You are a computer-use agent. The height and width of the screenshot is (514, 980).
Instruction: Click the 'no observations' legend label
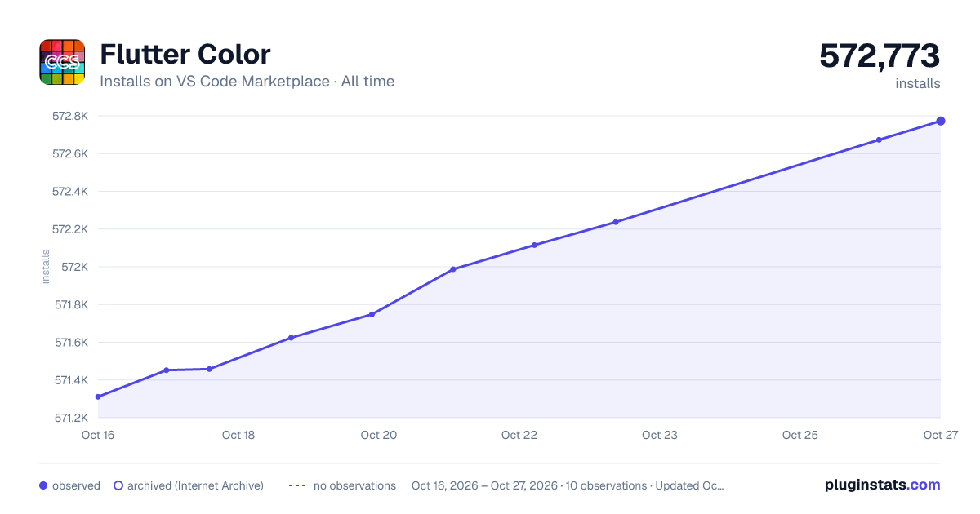(x=354, y=485)
